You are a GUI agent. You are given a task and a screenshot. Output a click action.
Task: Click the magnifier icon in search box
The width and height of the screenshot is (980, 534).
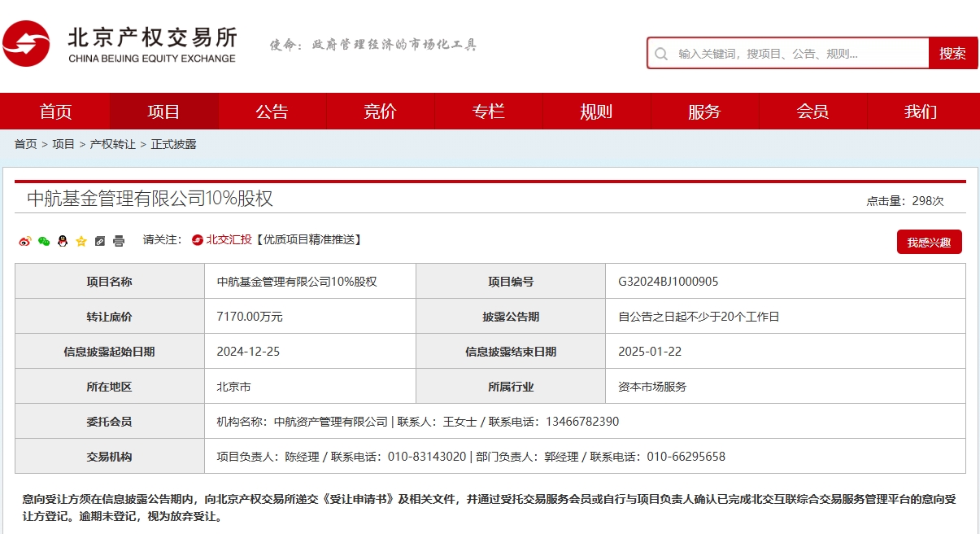click(663, 54)
